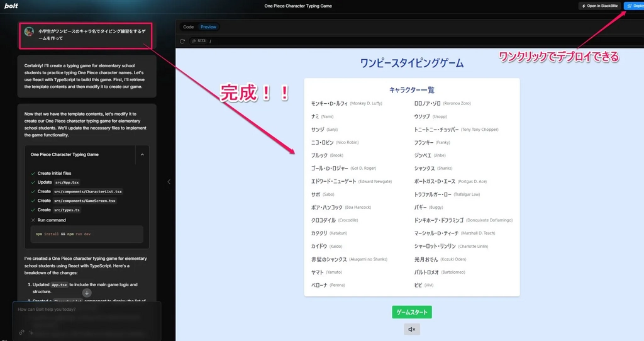The image size is (644, 341).
Task: Click シャンクス (Shanks) entry
Action: point(433,169)
